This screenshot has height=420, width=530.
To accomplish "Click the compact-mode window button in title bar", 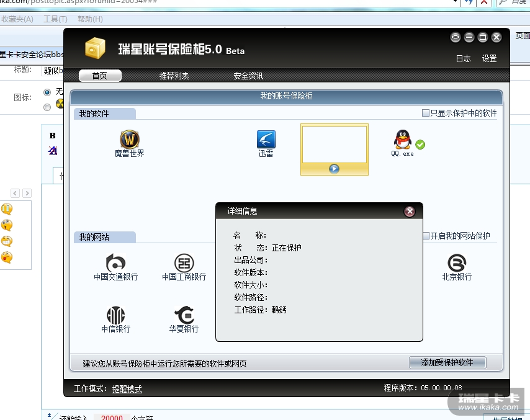I will click(x=456, y=37).
